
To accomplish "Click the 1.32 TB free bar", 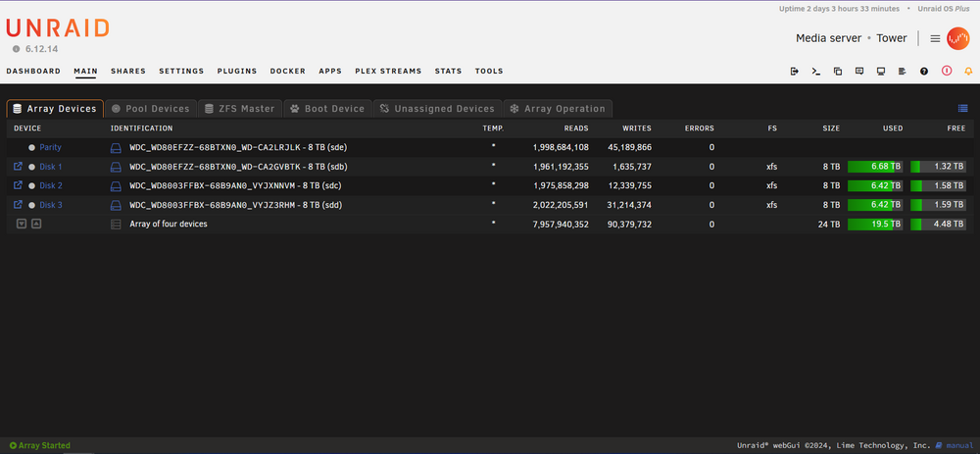I will point(938,167).
